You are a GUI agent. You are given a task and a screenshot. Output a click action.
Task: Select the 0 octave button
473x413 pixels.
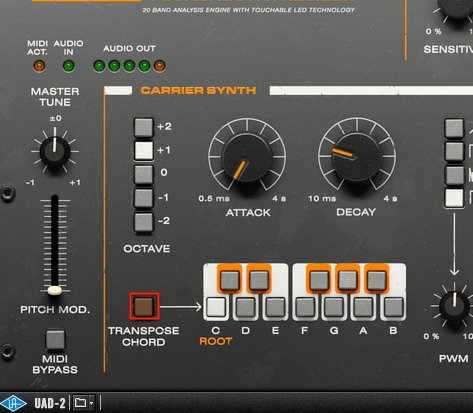click(144, 174)
